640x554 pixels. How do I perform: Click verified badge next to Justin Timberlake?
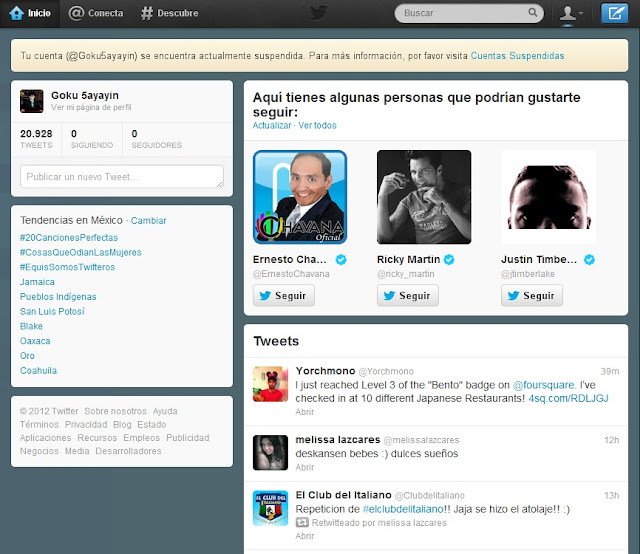click(589, 260)
